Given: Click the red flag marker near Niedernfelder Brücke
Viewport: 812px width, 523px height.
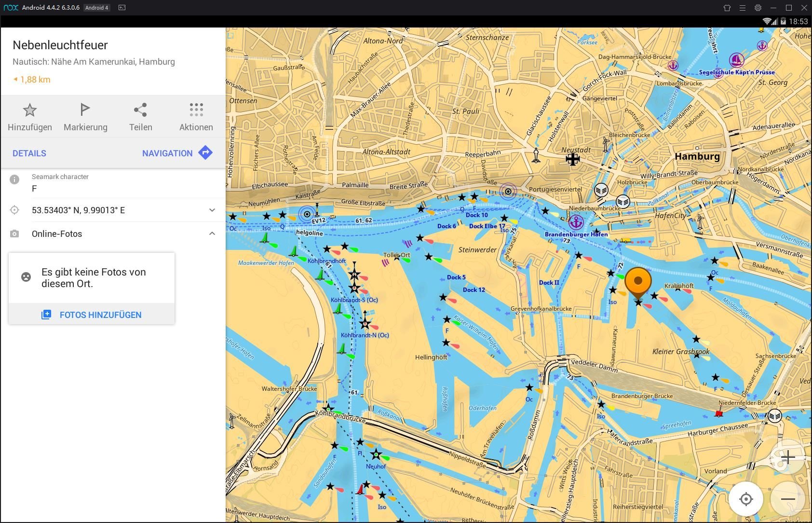Looking at the screenshot, I should pos(719,413).
